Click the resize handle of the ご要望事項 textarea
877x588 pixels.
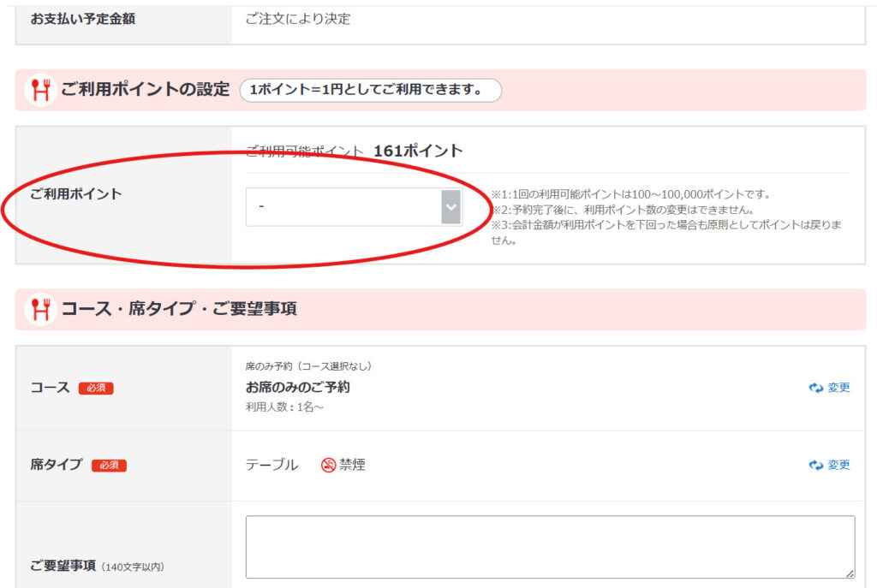point(849,573)
